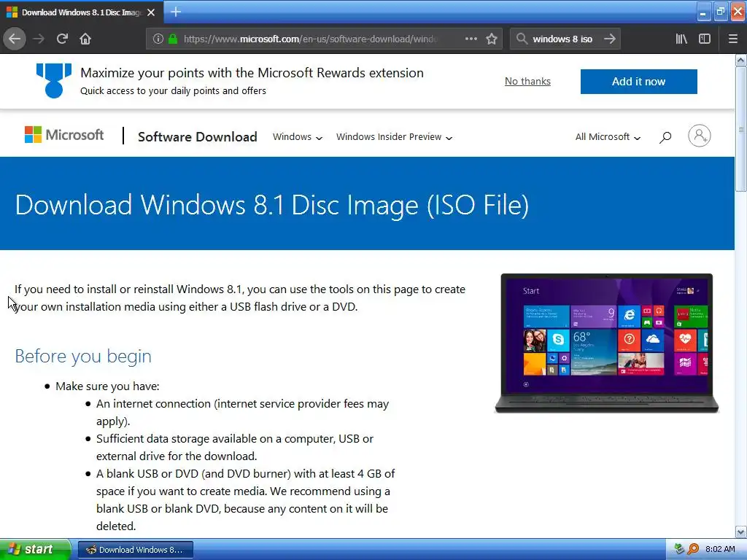Click the account sign-in avatar icon
The height and width of the screenshot is (560, 747).
click(x=699, y=136)
